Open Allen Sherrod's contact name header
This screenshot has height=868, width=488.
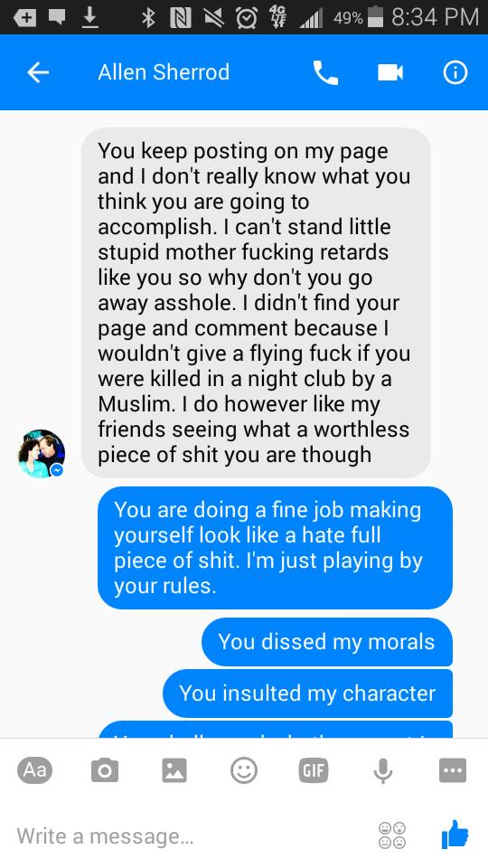pos(164,72)
